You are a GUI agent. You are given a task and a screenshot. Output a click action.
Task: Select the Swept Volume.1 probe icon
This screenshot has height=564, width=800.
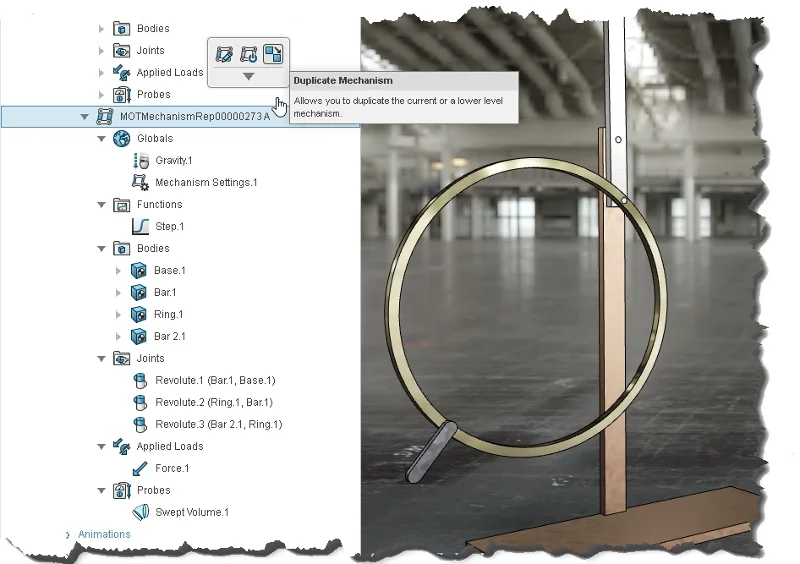pyautogui.click(x=140, y=512)
